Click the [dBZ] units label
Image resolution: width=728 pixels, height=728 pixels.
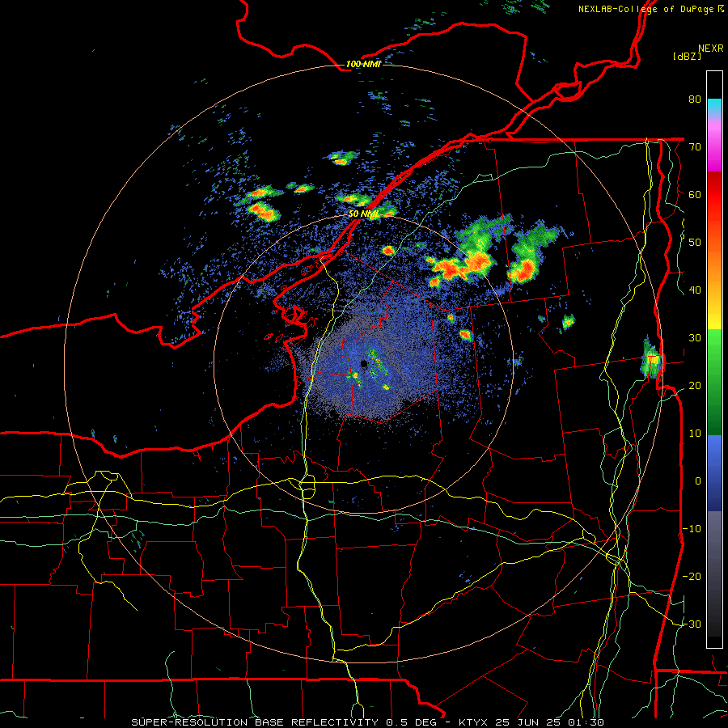687,57
